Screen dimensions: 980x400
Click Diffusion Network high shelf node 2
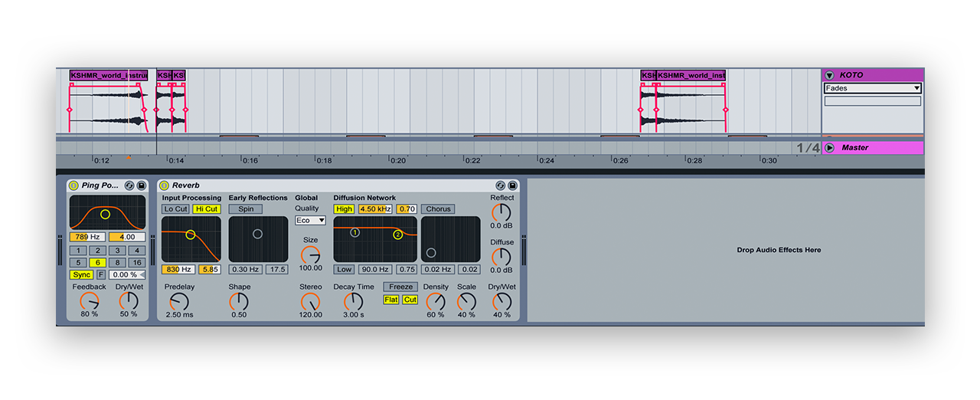point(398,234)
